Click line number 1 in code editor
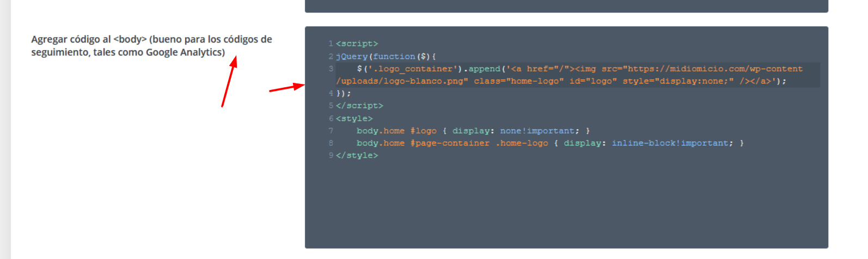 point(331,44)
